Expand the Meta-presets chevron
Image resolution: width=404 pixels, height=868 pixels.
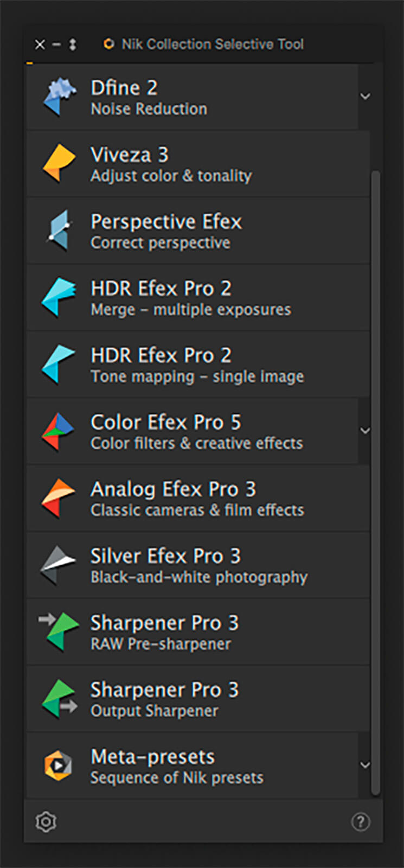[x=365, y=765]
